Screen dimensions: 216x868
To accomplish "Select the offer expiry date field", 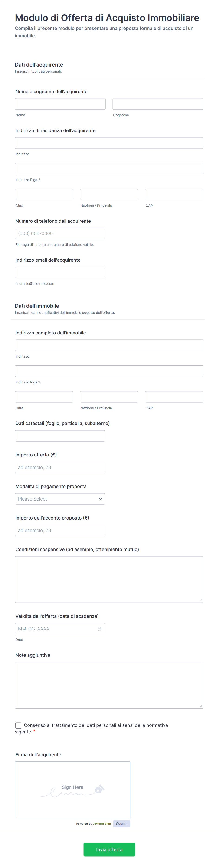I will coord(56,629).
